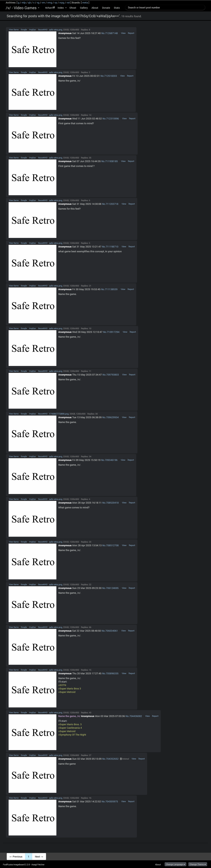This screenshot has height=868, width=211.
Task: Open post No.712687148 link
Action: [x=110, y=33]
